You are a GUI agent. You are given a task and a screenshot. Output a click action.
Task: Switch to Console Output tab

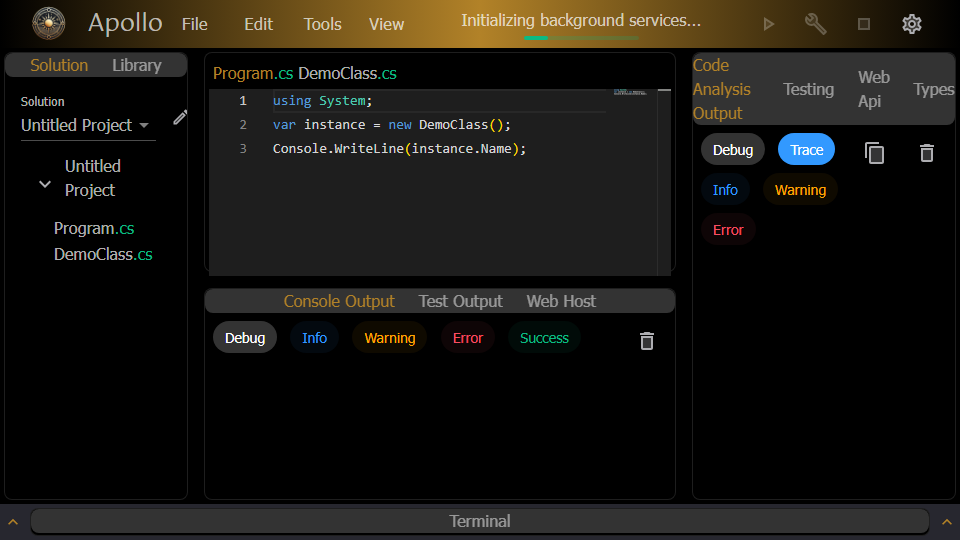coord(339,301)
